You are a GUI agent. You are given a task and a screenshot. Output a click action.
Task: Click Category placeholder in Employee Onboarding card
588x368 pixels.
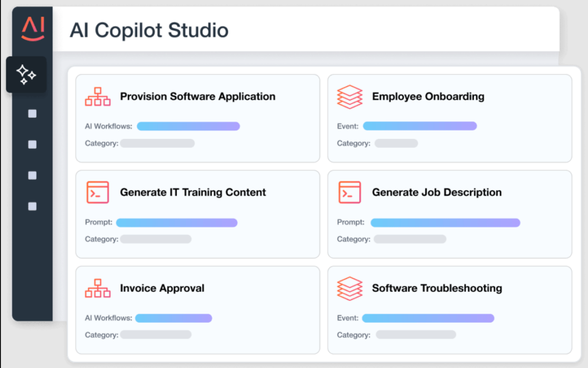coord(396,143)
